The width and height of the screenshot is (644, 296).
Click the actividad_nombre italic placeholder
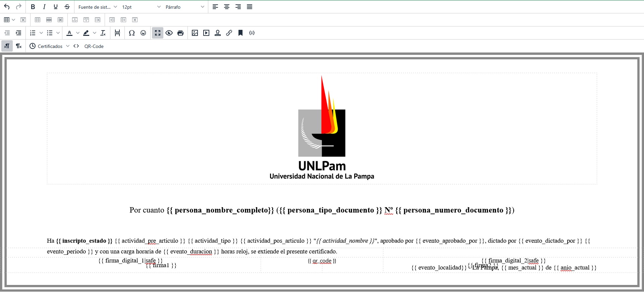(345, 241)
